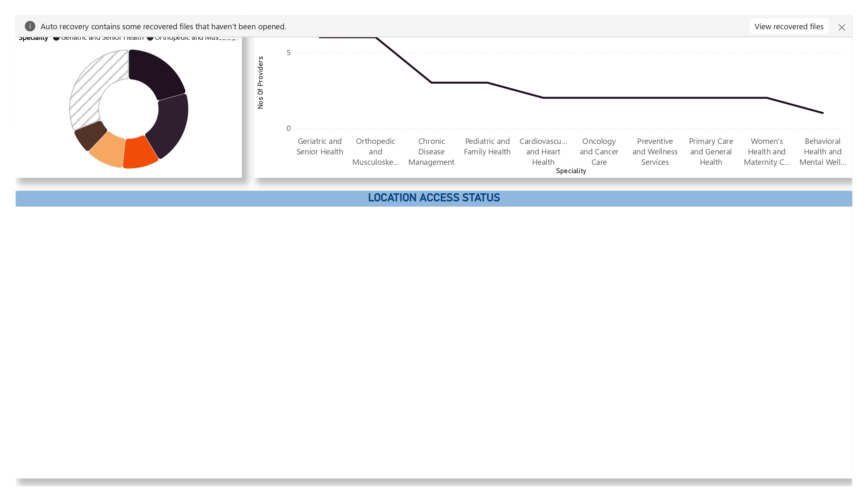The height and width of the screenshot is (502, 868).
Task: Select the darkest top-right donut segment
Action: (x=157, y=72)
